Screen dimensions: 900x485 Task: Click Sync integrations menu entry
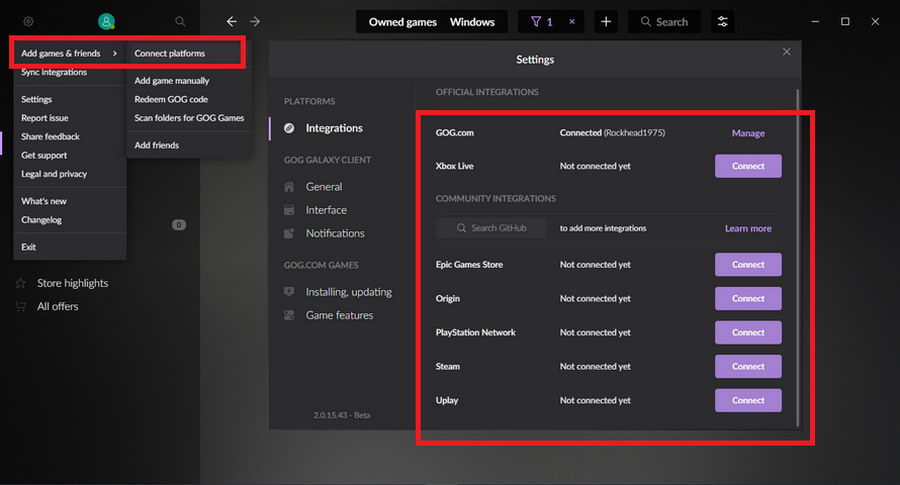pyautogui.click(x=54, y=72)
